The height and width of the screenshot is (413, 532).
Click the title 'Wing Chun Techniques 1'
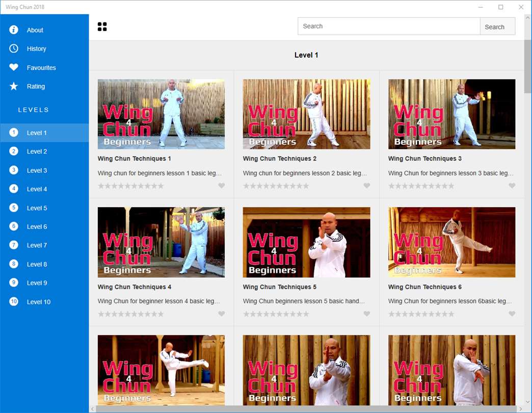pos(135,159)
